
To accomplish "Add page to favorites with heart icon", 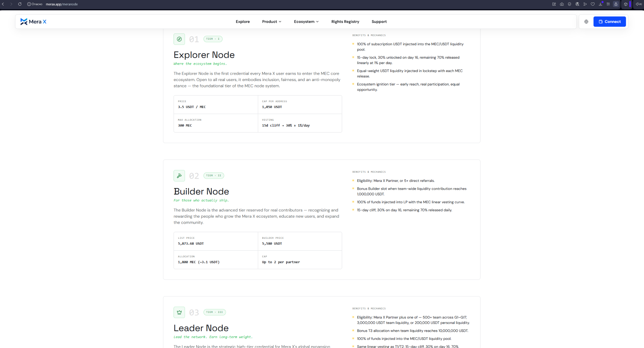I will [x=593, y=4].
